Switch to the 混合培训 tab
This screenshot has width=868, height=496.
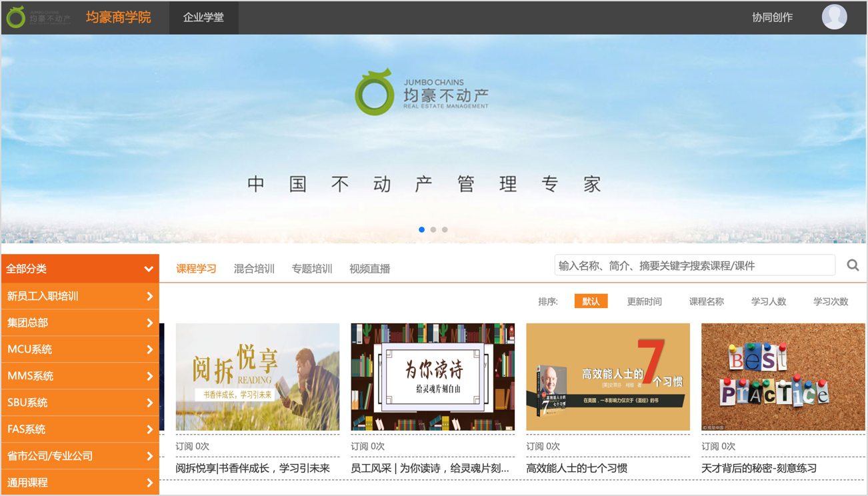(254, 269)
